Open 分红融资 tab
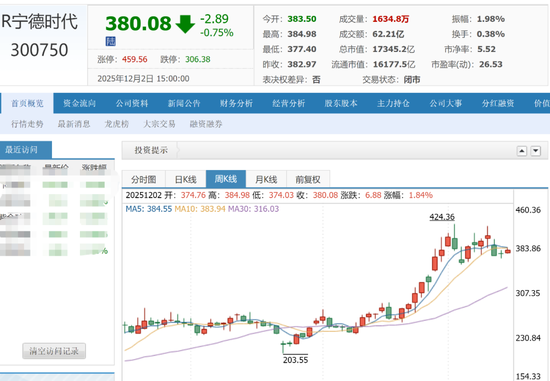This screenshot has width=550, height=381. point(498,103)
